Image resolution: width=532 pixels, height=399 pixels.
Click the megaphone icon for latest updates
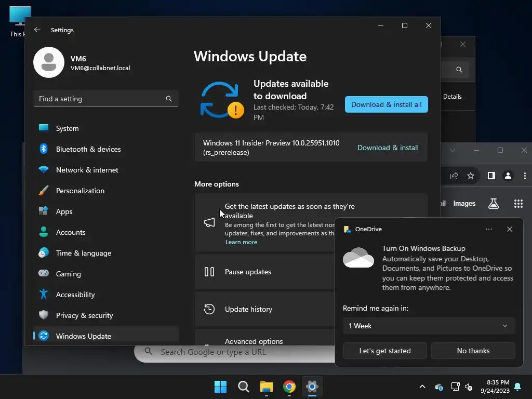pyautogui.click(x=209, y=222)
